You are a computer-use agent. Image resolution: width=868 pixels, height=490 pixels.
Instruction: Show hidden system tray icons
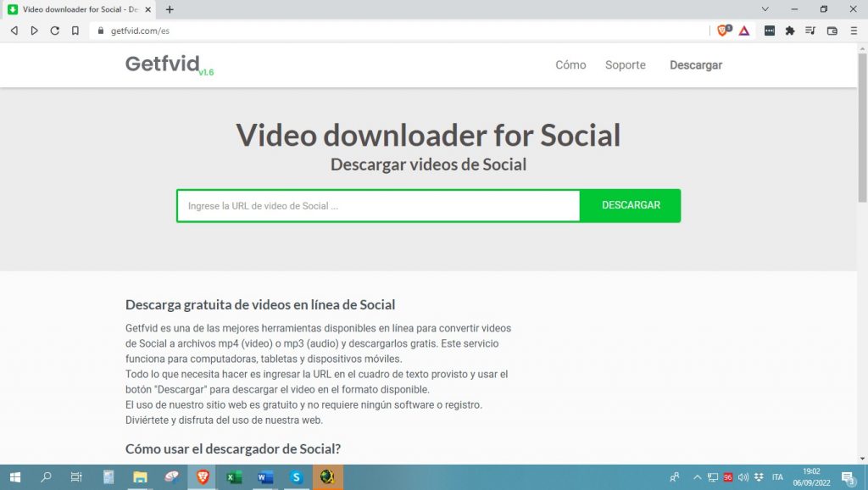pos(698,477)
